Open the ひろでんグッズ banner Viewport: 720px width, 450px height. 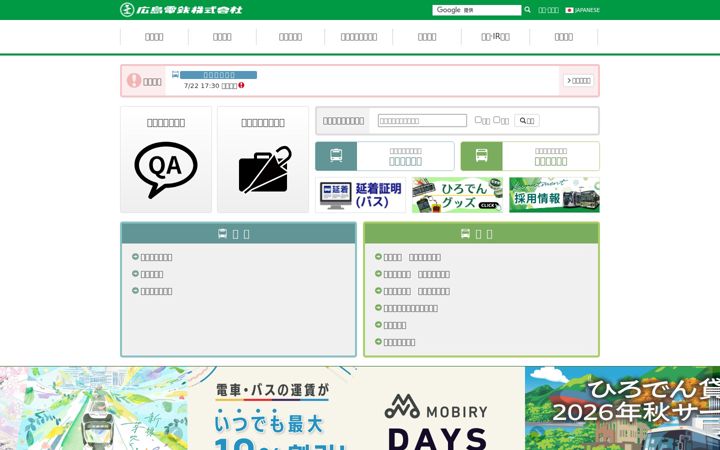pos(457,195)
